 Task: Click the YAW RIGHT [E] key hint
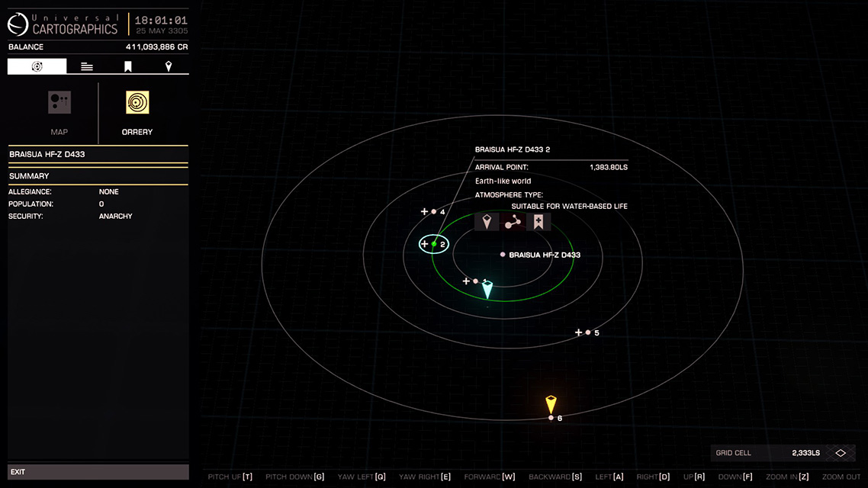pos(425,477)
